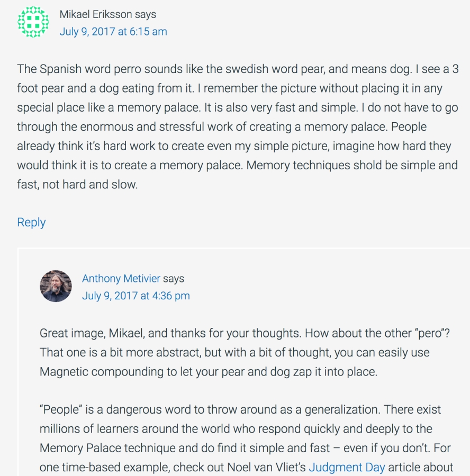
Task: Follow the Judgment Day article link
Action: coord(347,467)
